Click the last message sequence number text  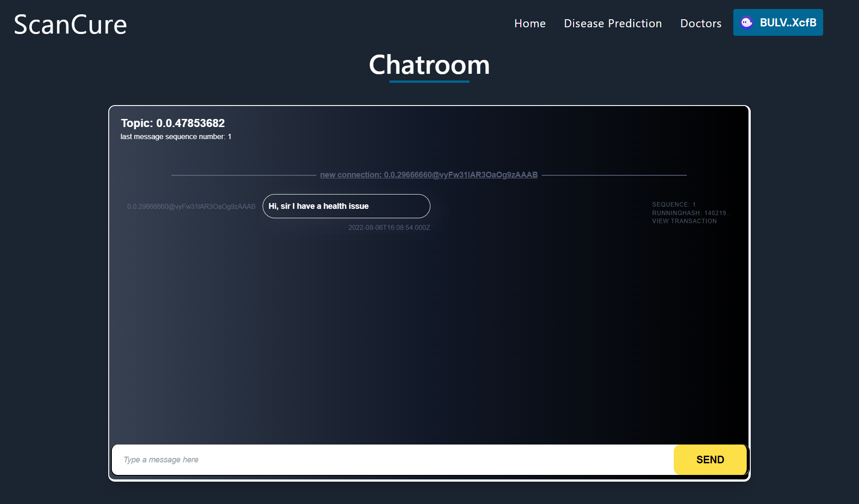(176, 136)
